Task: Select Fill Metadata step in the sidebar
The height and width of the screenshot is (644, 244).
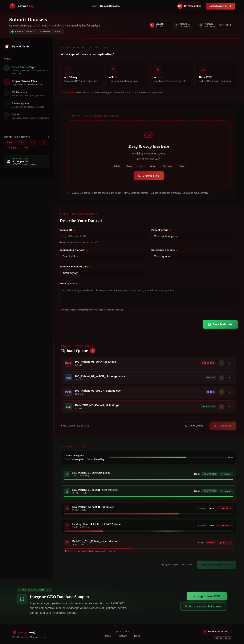Action: pos(26,94)
